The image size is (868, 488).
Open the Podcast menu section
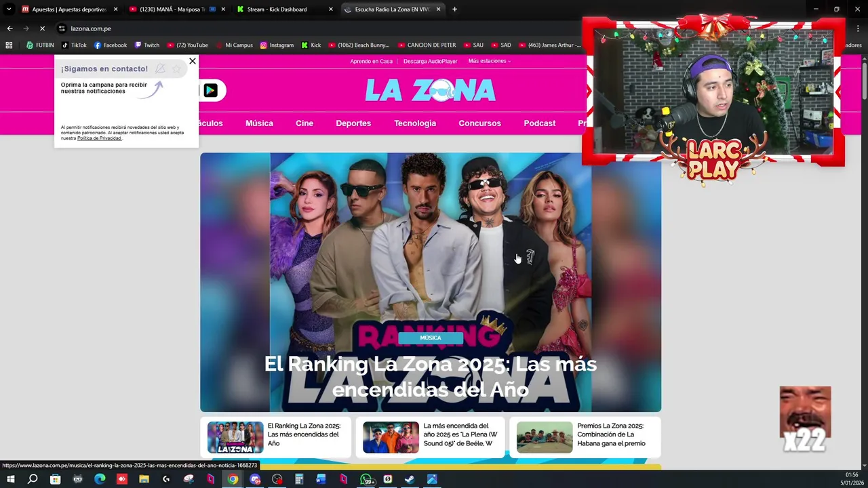tap(539, 123)
